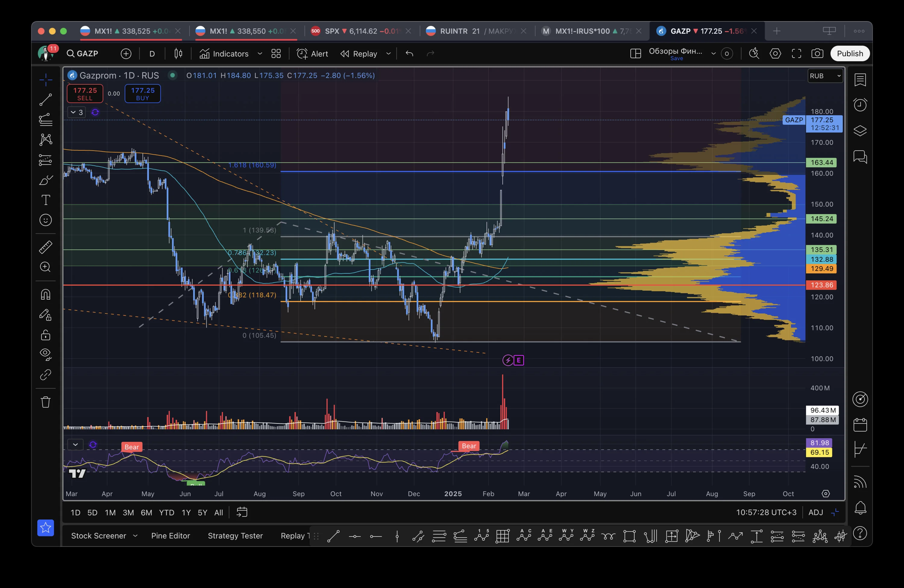904x588 pixels.
Task: Open the chats panel in right sidebar
Action: (x=860, y=156)
